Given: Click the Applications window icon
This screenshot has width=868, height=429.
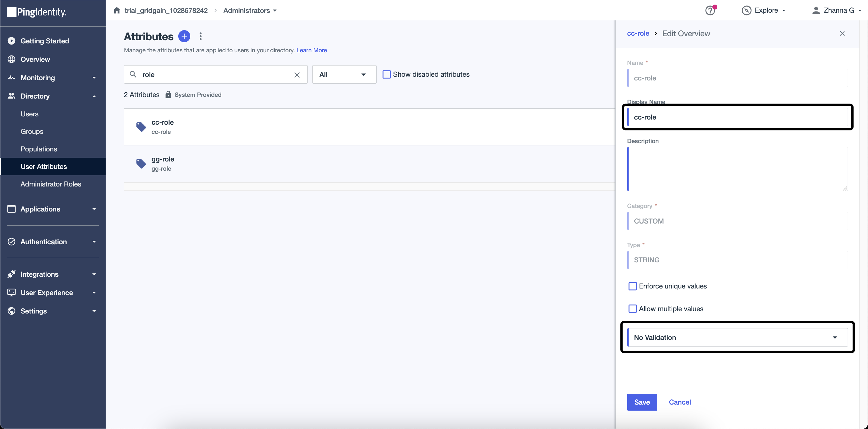Looking at the screenshot, I should 11,209.
